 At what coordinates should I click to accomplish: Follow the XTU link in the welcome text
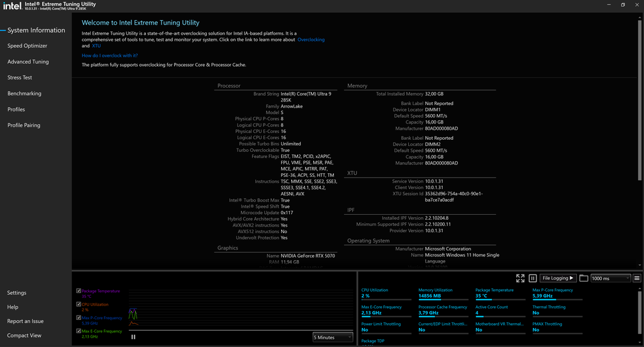(96, 45)
